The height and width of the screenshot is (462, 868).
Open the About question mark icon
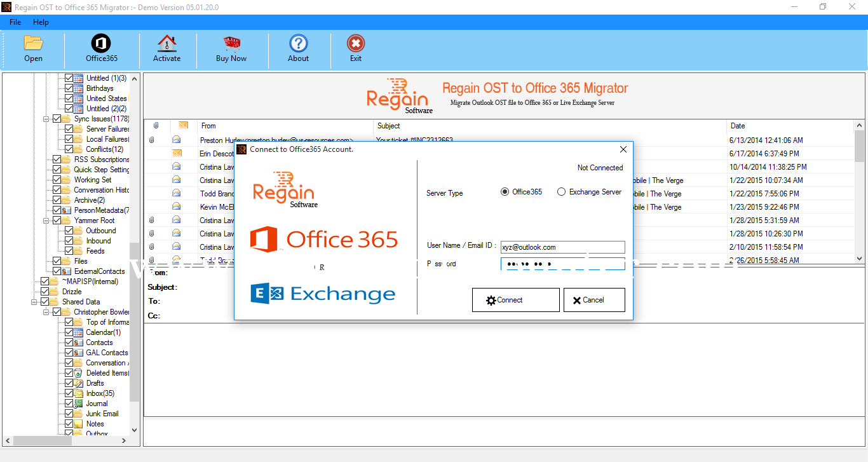click(x=298, y=43)
